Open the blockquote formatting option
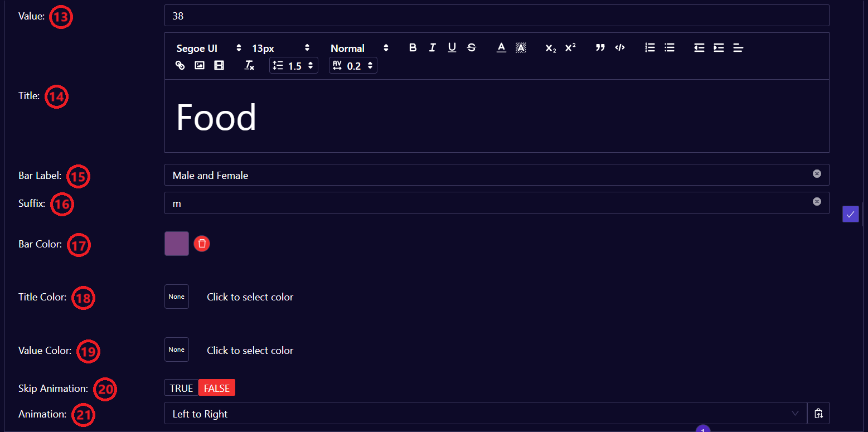The height and width of the screenshot is (432, 868). pos(600,48)
